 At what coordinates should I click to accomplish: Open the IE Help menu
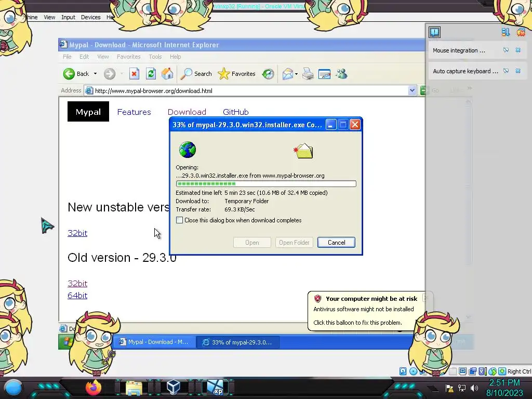176,57
